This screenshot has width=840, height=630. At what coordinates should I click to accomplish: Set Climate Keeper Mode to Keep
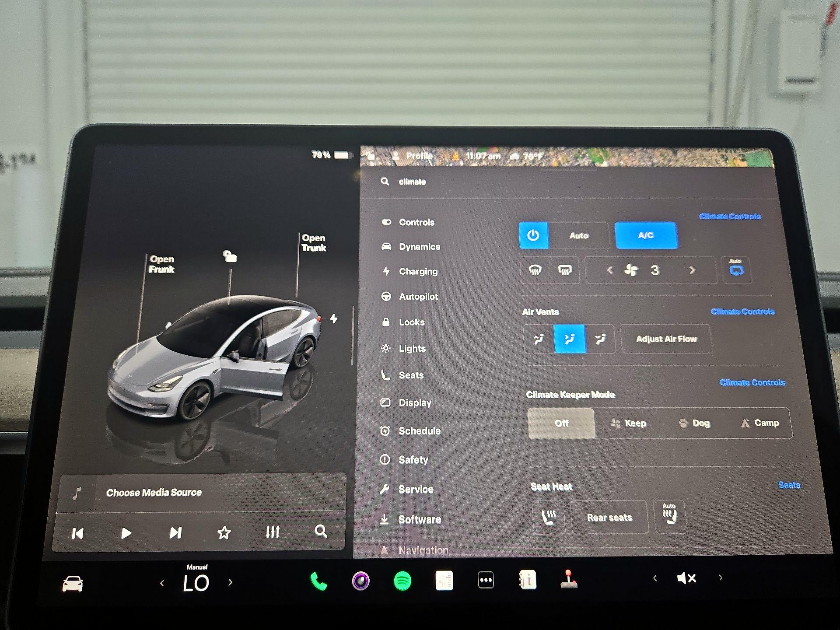628,423
